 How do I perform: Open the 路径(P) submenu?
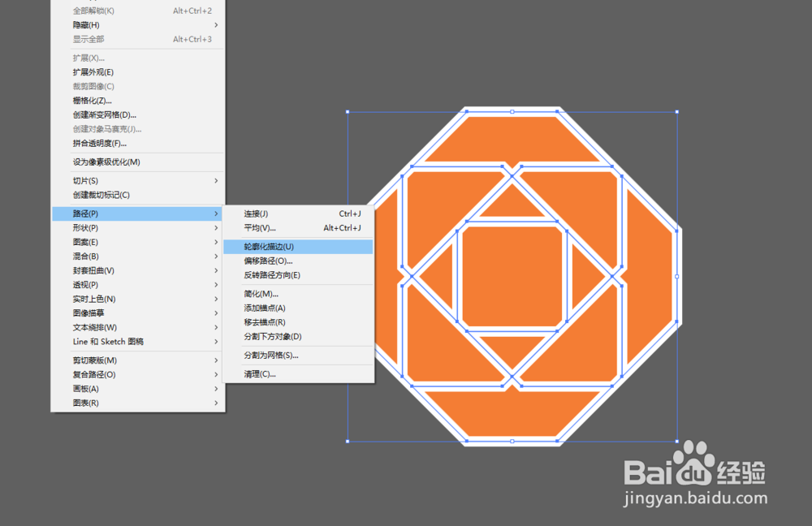pyautogui.click(x=138, y=213)
